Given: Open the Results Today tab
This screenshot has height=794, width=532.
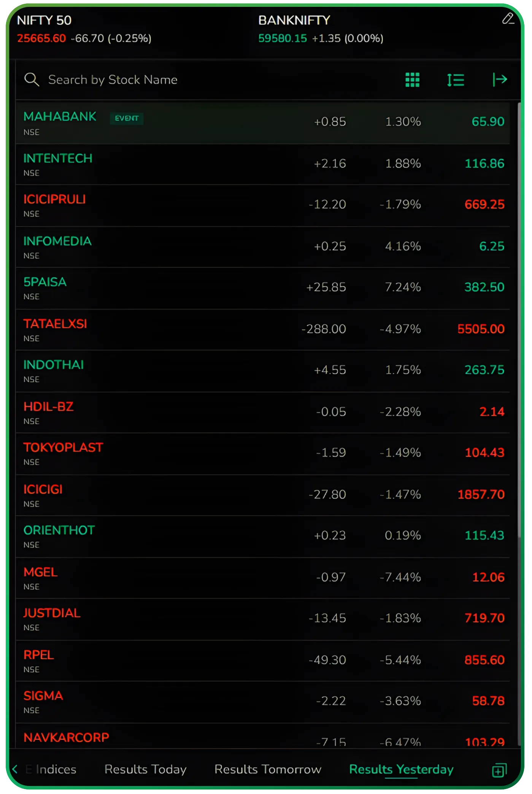Looking at the screenshot, I should tap(145, 770).
